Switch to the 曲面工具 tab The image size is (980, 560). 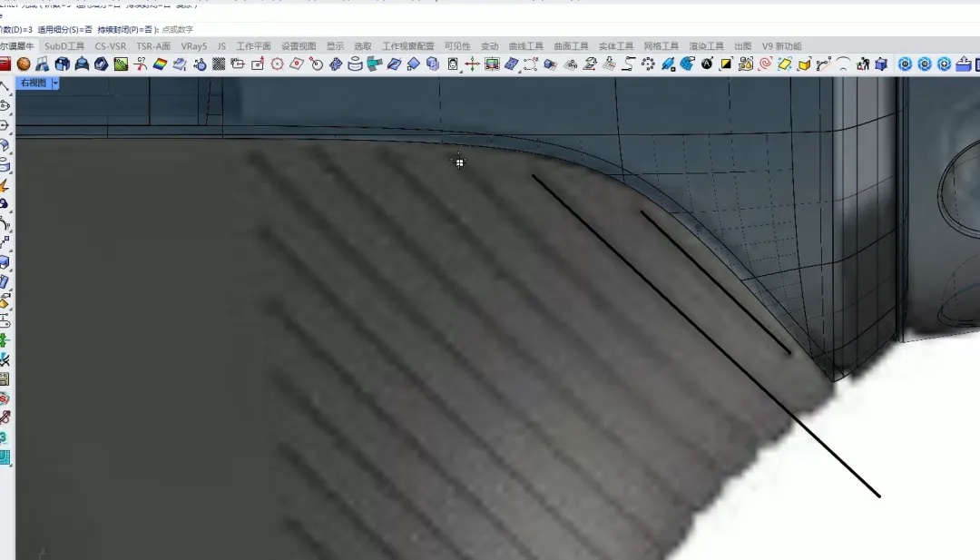[571, 46]
